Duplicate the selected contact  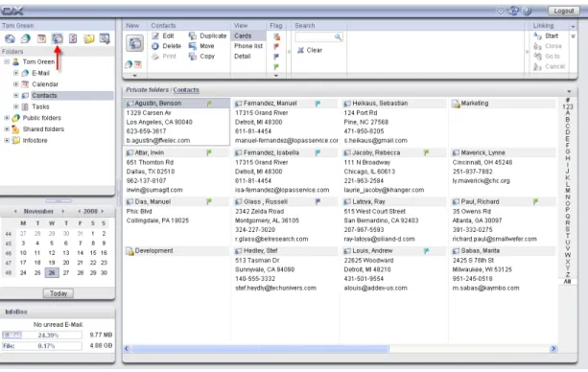207,36
